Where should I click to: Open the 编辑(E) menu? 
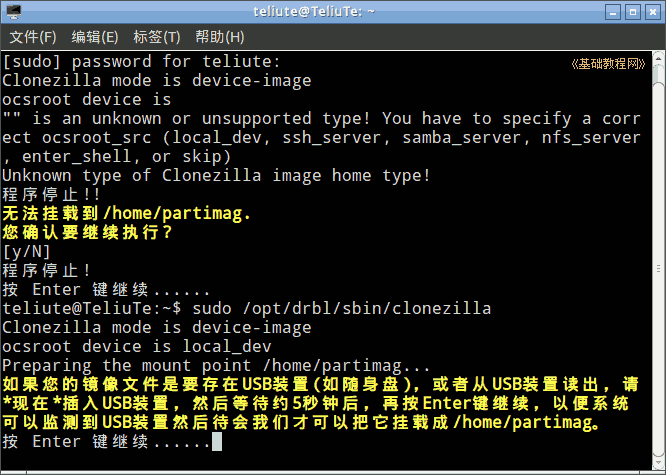pos(95,37)
